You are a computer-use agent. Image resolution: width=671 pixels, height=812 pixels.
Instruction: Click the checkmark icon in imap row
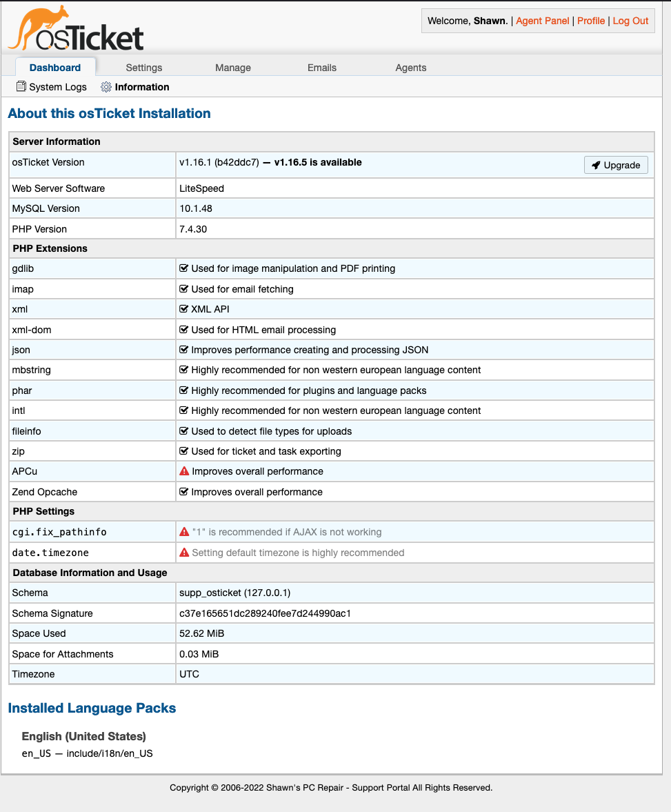tap(184, 289)
